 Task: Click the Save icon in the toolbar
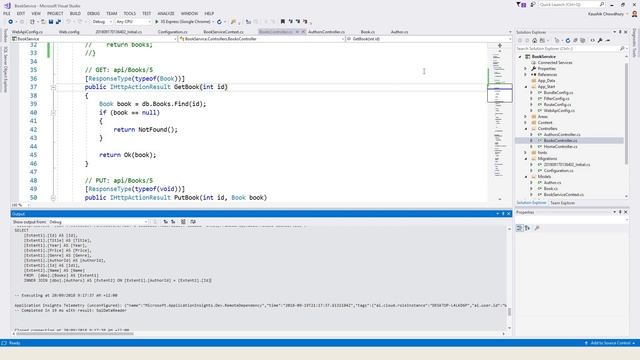coord(51,22)
